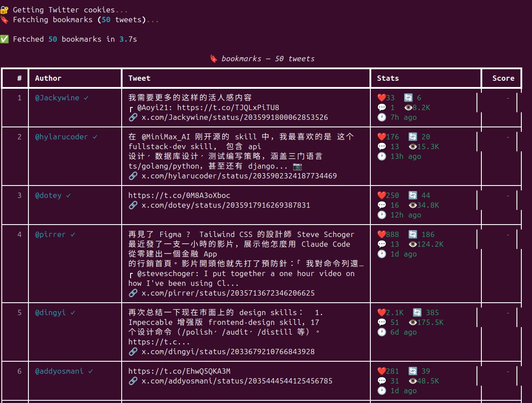Click the link icon in @addyosmani row

click(133, 381)
